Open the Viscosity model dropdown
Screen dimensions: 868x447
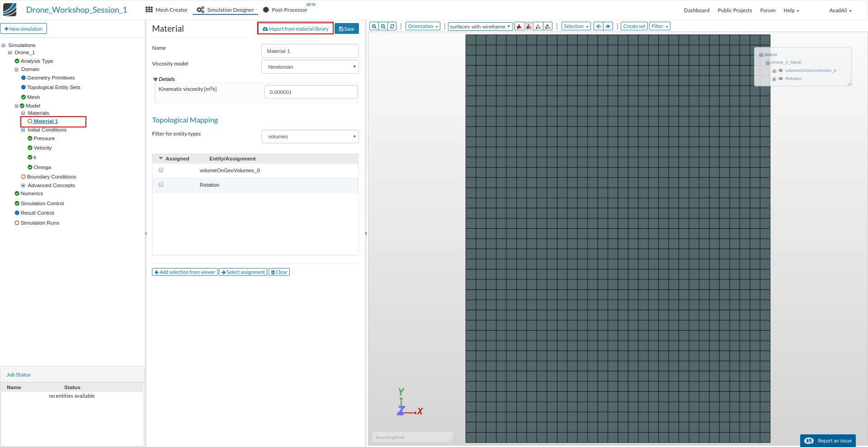click(x=310, y=67)
